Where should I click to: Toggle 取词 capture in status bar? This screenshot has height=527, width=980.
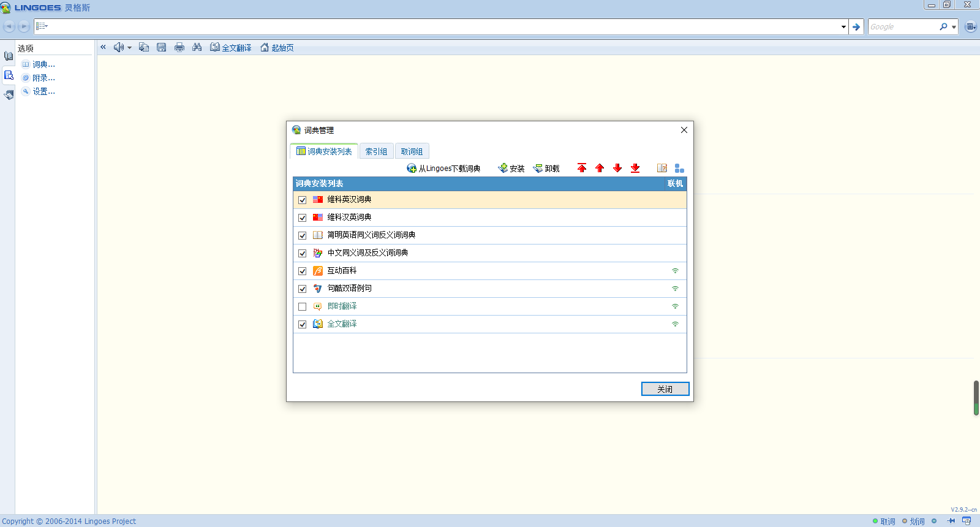point(884,521)
